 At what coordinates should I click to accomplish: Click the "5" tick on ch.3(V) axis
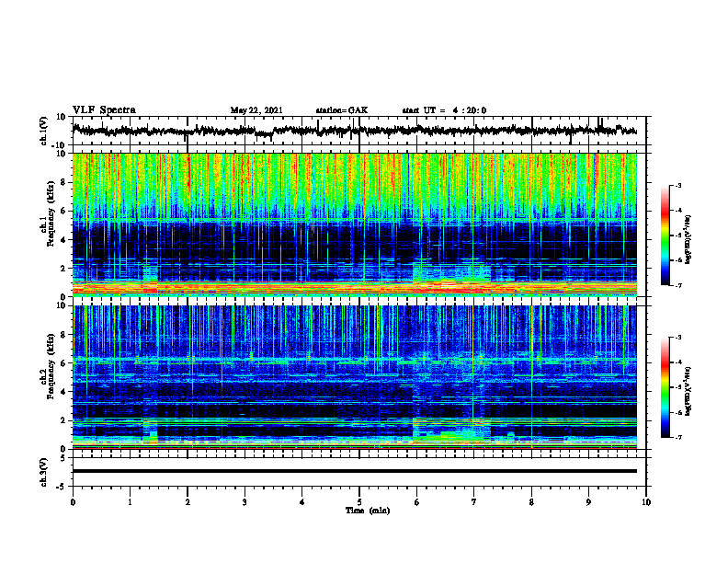click(63, 458)
